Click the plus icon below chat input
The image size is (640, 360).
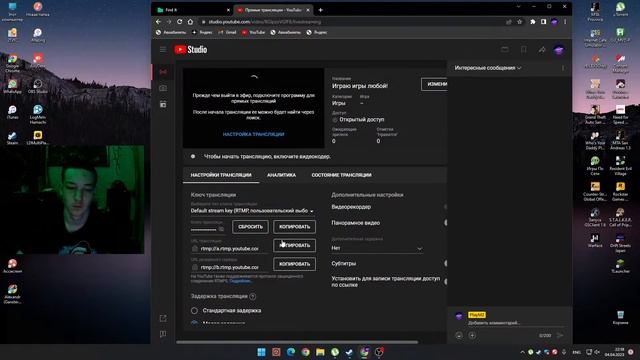(472, 336)
